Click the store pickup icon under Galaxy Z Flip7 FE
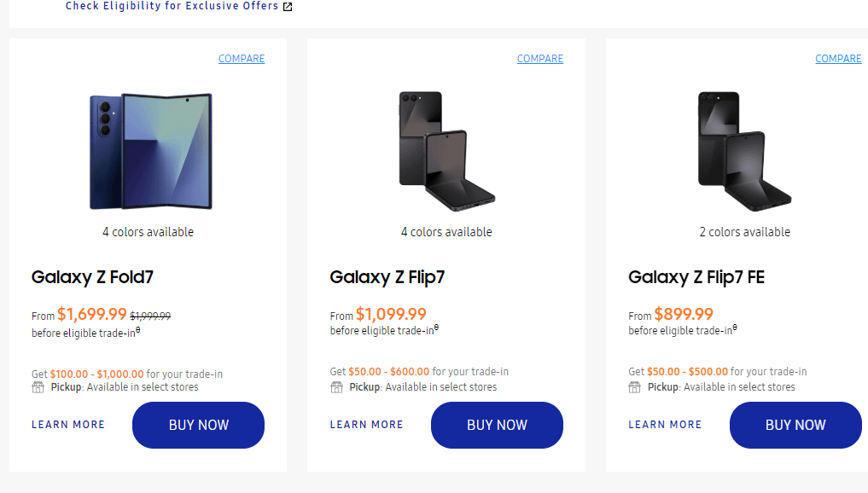The width and height of the screenshot is (868, 493). coord(634,386)
